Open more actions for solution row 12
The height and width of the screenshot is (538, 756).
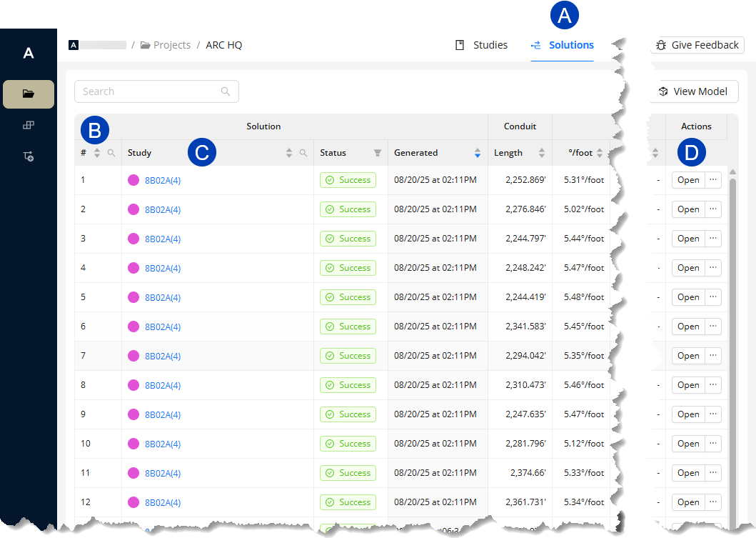[x=713, y=502]
